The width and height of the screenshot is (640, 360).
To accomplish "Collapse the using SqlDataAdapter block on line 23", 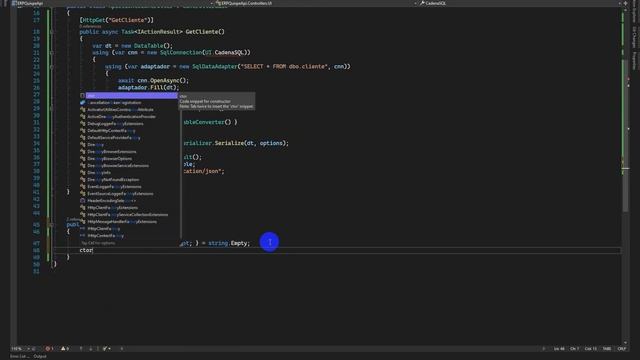I will [x=51, y=67].
